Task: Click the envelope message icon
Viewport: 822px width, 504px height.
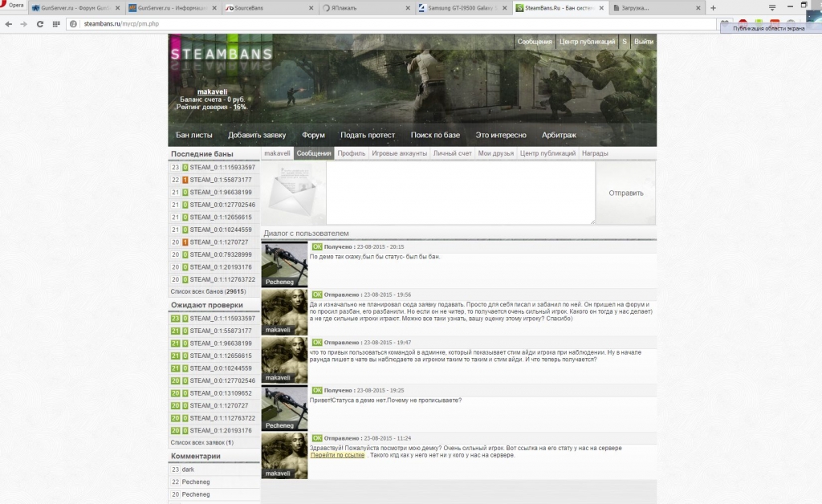Action: 294,193
